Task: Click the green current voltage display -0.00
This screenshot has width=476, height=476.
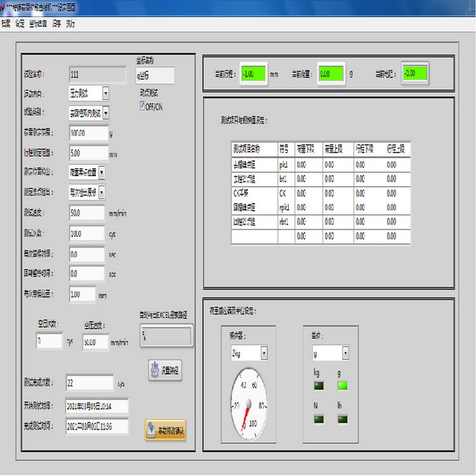Action: pos(415,73)
